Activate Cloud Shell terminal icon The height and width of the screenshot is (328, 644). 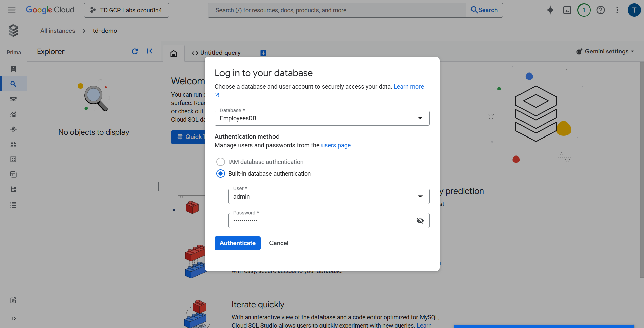567,10
